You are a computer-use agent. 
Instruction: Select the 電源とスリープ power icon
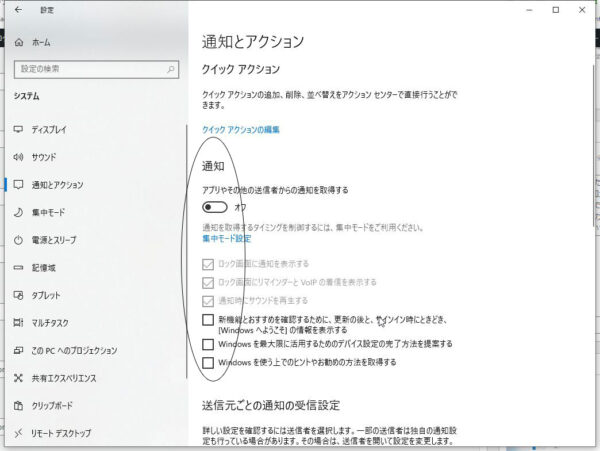[18, 240]
